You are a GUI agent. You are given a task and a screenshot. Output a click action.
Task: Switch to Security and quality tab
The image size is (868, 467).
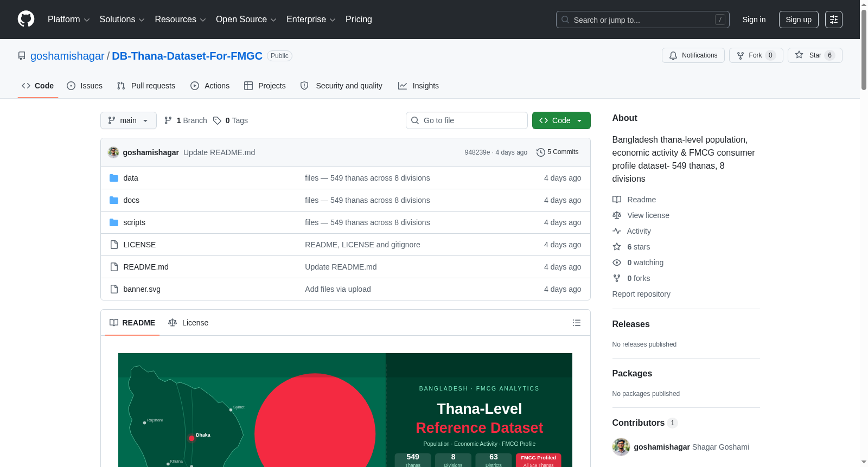tap(341, 86)
